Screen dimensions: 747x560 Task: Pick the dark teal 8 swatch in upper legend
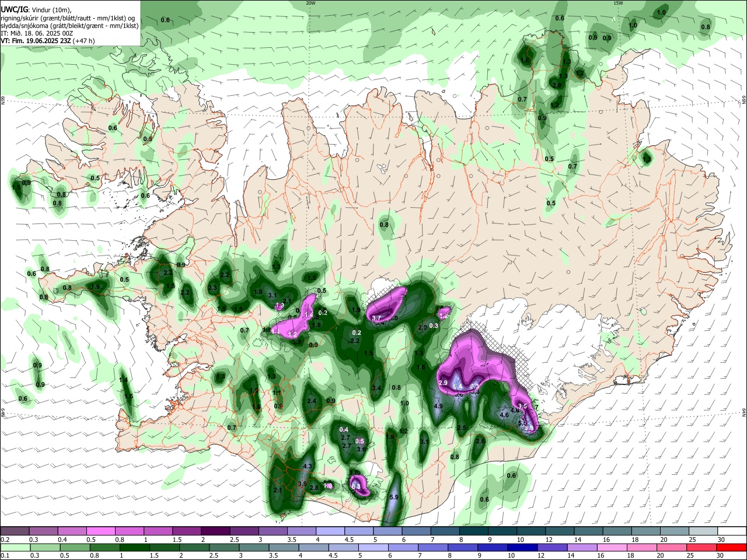click(x=473, y=531)
